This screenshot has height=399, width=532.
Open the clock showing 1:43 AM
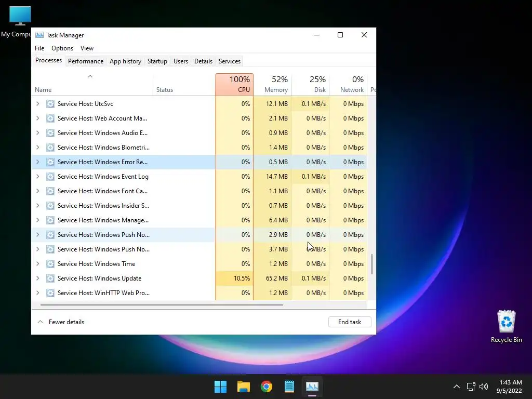point(509,387)
